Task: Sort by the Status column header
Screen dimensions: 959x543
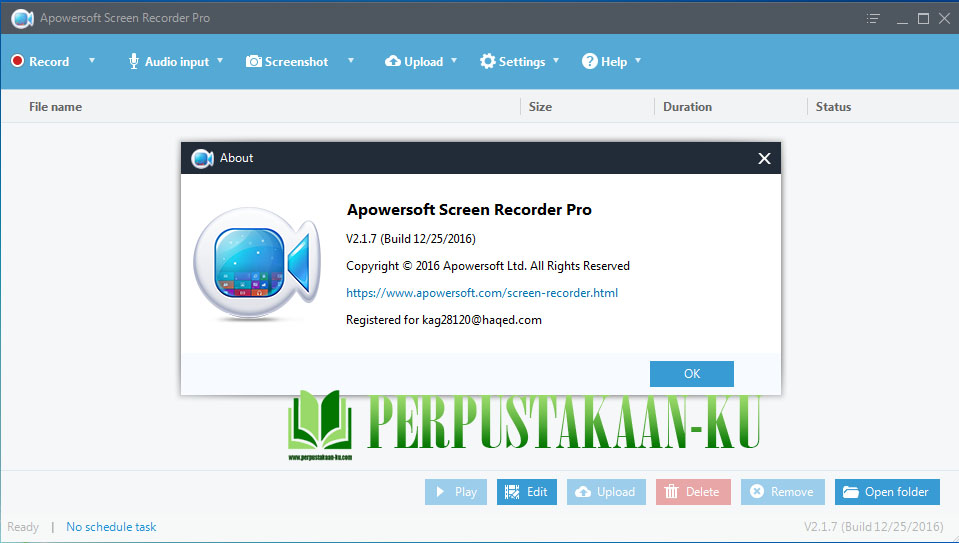Action: tap(833, 106)
